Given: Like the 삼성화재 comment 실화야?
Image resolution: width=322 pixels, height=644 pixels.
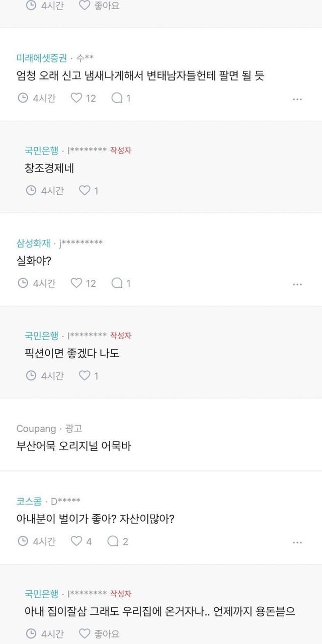Looking at the screenshot, I should [x=76, y=283].
